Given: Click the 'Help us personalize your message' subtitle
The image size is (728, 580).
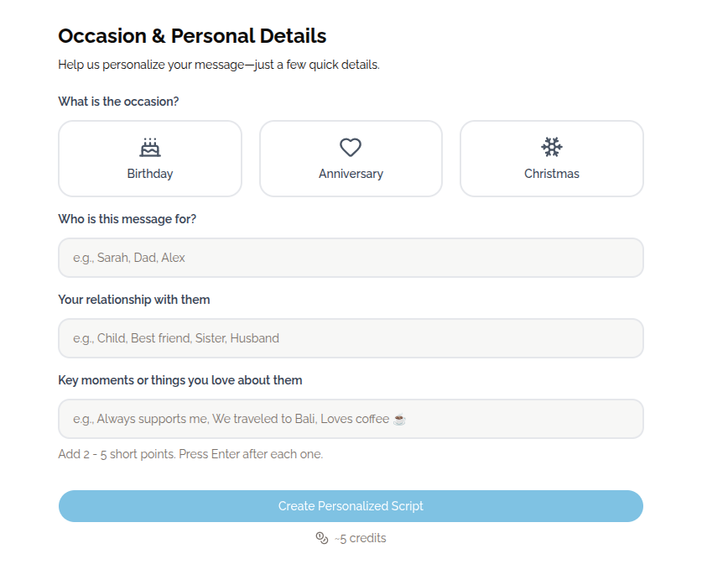Looking at the screenshot, I should pyautogui.click(x=219, y=65).
